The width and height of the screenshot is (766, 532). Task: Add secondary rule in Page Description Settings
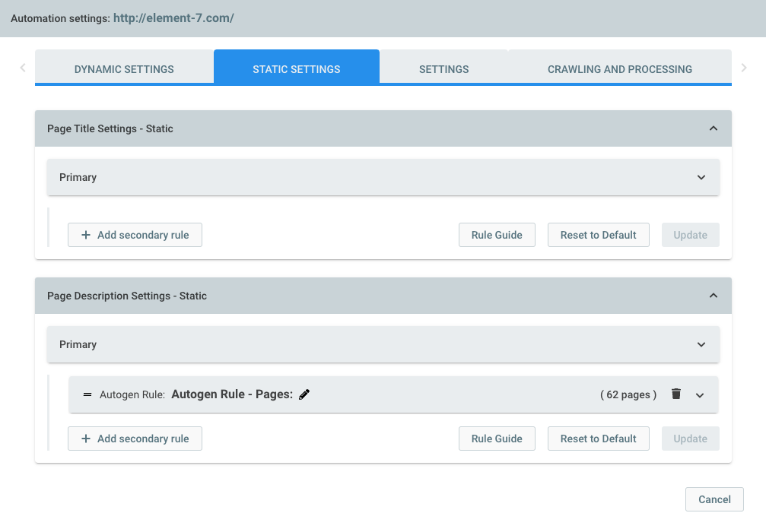point(135,439)
